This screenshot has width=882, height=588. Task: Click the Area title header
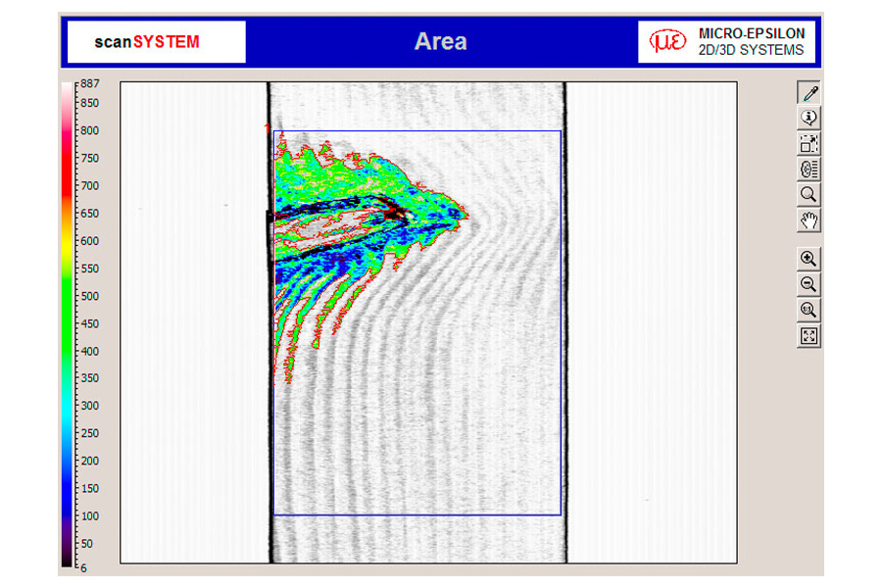[440, 42]
